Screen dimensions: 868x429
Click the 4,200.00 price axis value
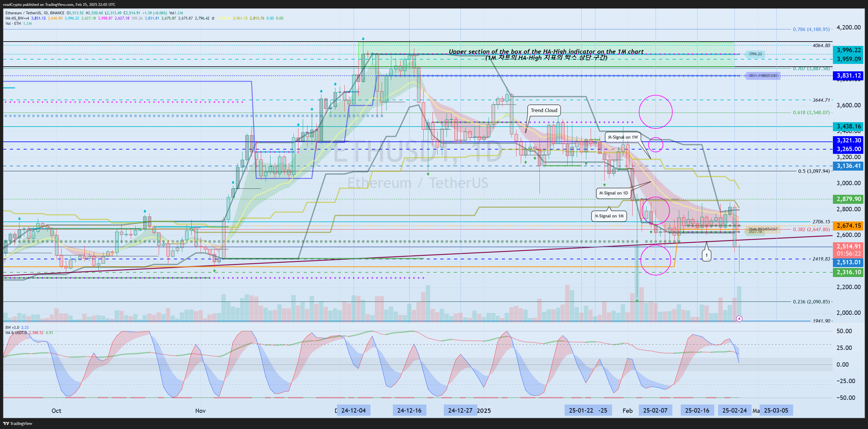click(849, 27)
